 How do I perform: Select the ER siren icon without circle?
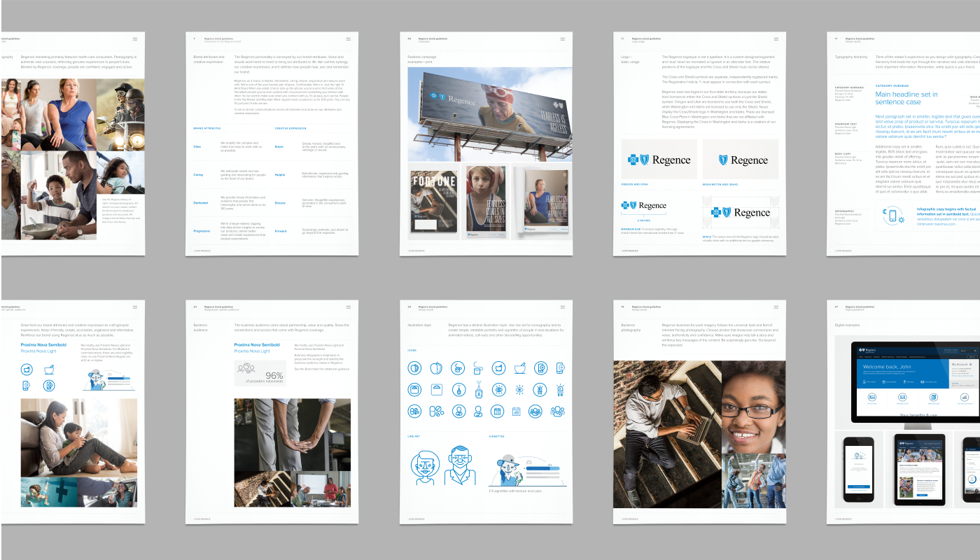[560, 390]
